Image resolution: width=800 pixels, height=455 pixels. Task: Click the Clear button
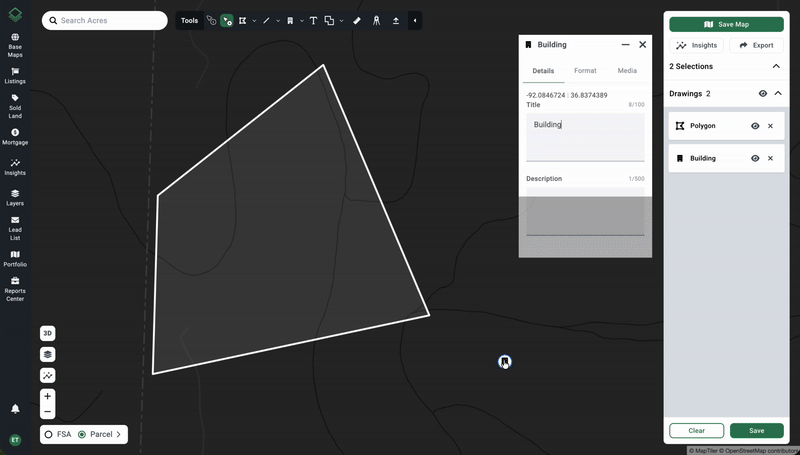696,431
